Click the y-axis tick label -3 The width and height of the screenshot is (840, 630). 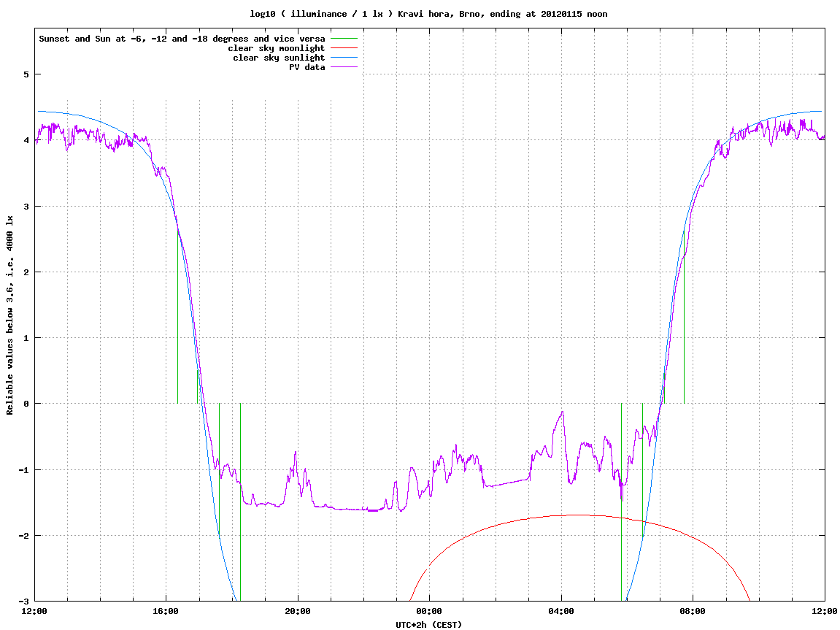click(x=23, y=602)
